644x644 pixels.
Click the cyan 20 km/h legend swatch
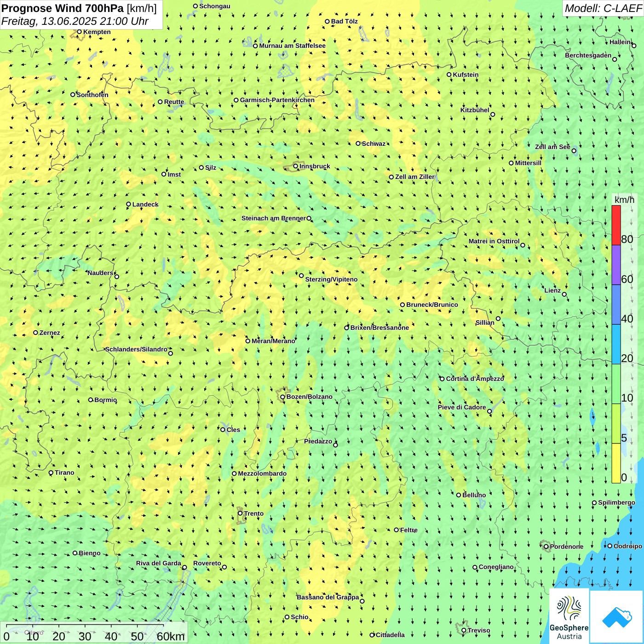616,344
